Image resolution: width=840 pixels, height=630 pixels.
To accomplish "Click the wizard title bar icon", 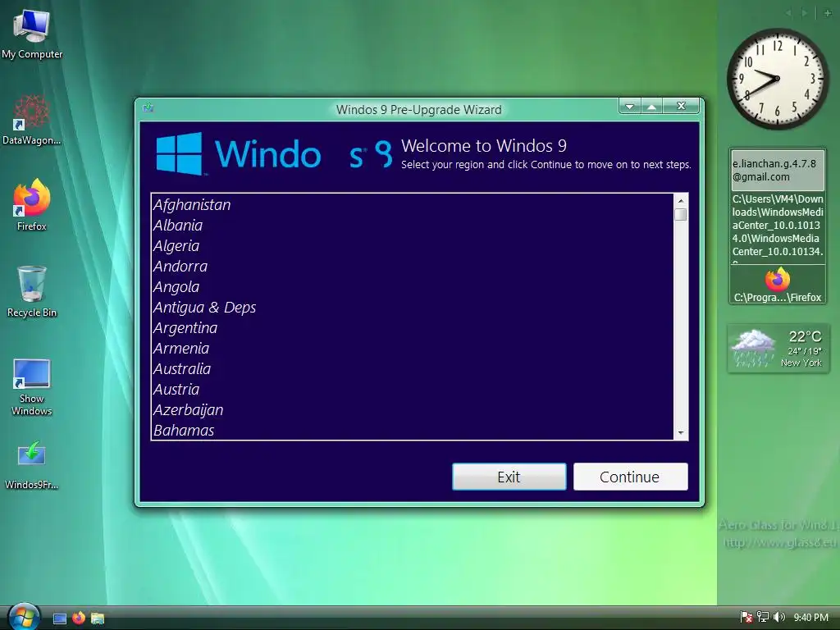I will pyautogui.click(x=148, y=108).
